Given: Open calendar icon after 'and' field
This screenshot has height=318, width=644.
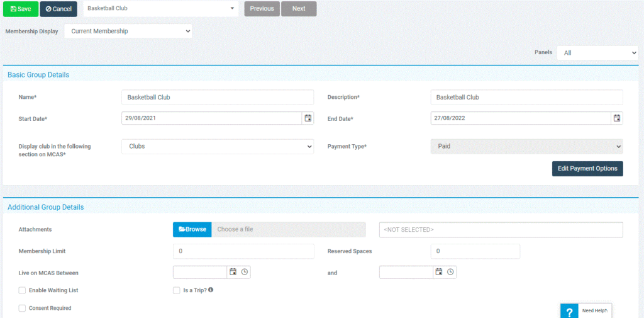Looking at the screenshot, I should pos(439,272).
